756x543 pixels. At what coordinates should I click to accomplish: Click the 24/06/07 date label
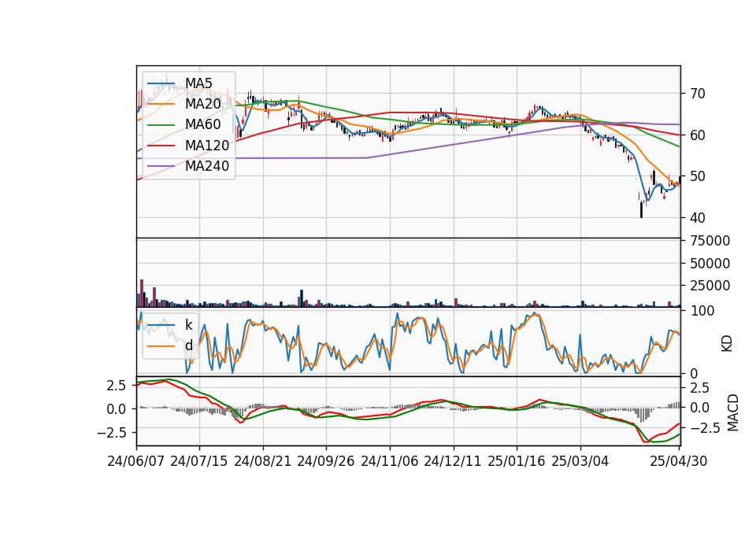(x=136, y=461)
